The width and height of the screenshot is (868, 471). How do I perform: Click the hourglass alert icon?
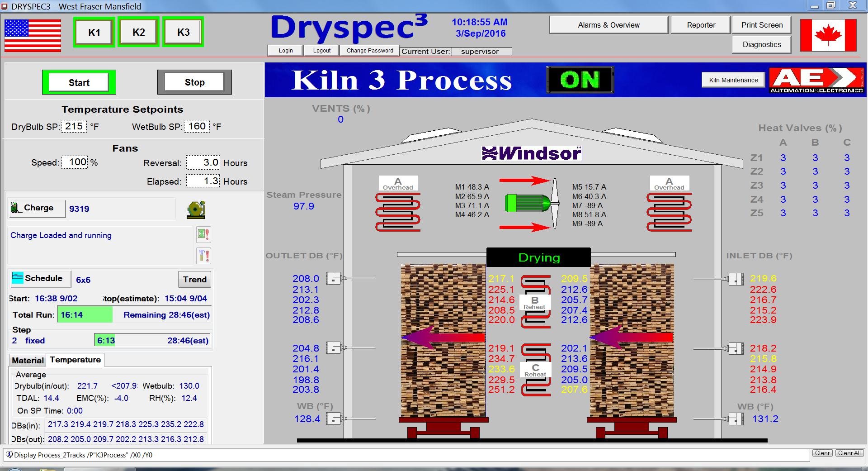[x=203, y=234]
